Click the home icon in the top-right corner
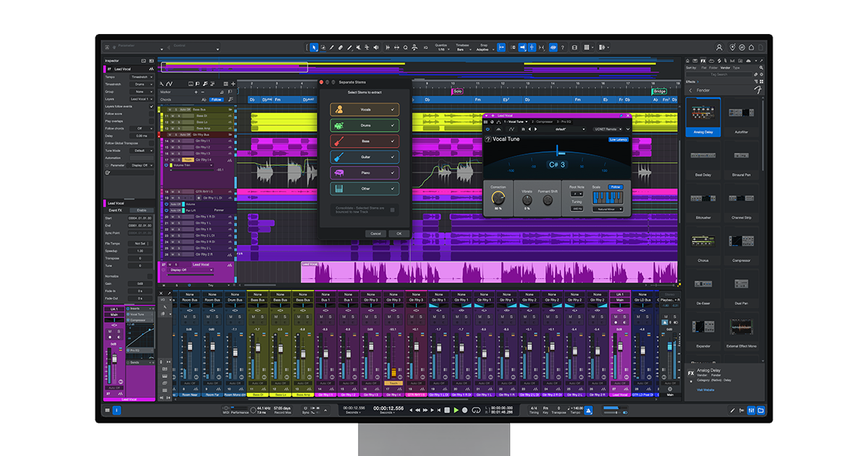Screen dimensions: 868x456 752,47
